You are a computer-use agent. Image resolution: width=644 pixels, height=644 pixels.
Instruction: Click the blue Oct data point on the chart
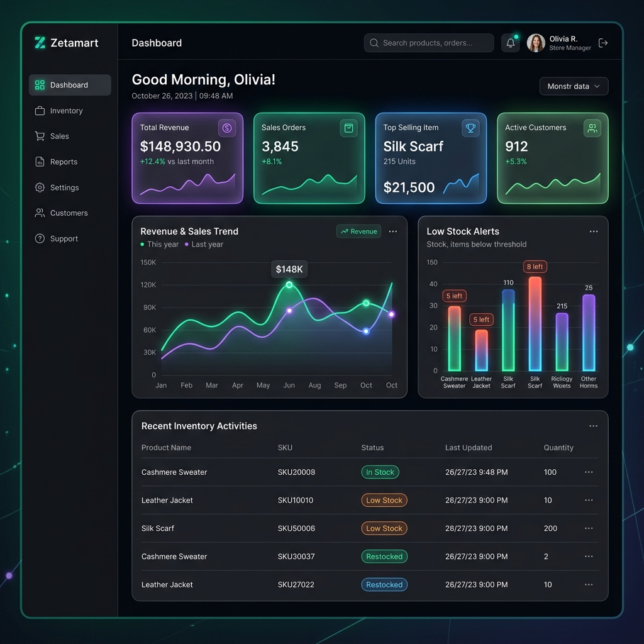tap(366, 331)
